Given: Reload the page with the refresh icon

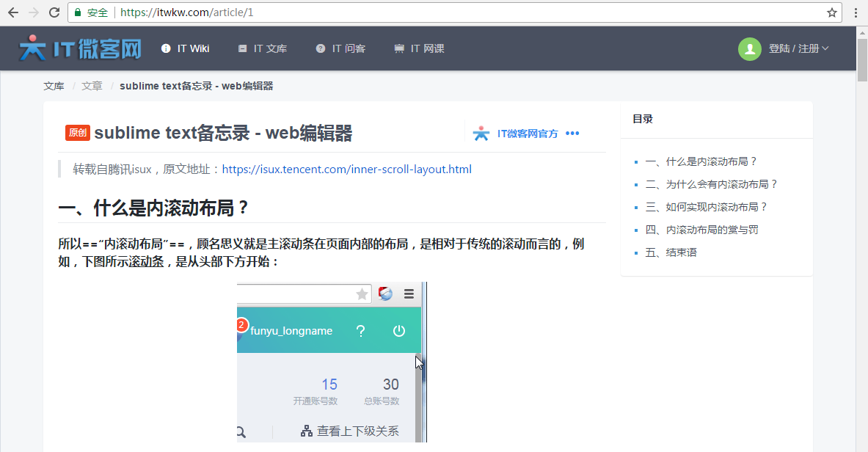Looking at the screenshot, I should (x=54, y=12).
